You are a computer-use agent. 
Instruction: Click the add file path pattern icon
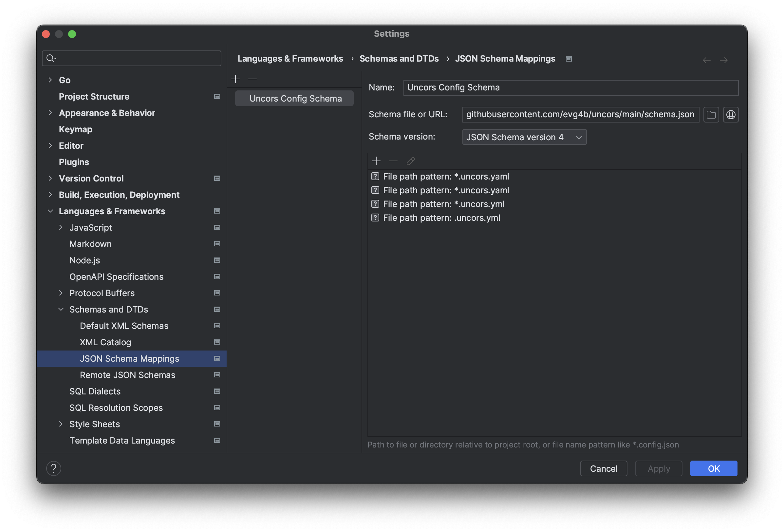[376, 161]
